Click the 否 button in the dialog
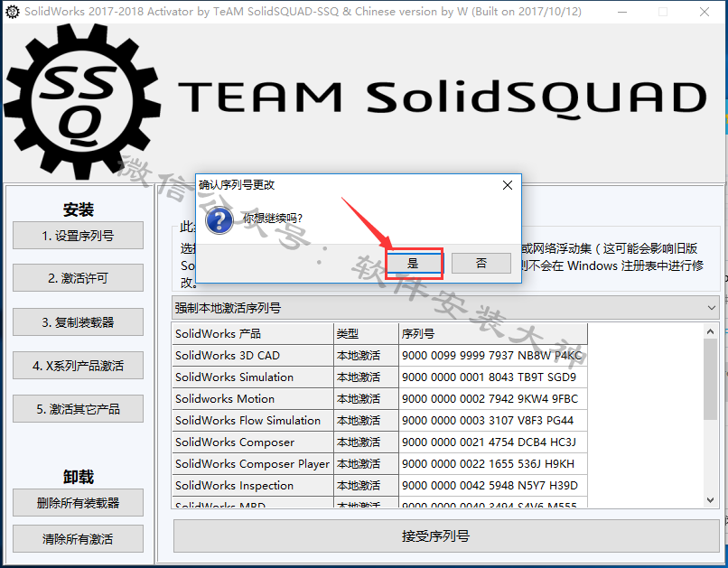This screenshot has width=728, height=568. pos(481,264)
